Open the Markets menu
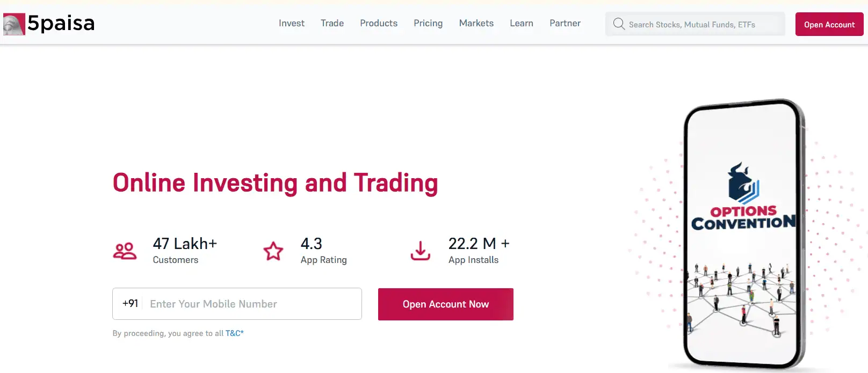868x373 pixels. coord(476,23)
